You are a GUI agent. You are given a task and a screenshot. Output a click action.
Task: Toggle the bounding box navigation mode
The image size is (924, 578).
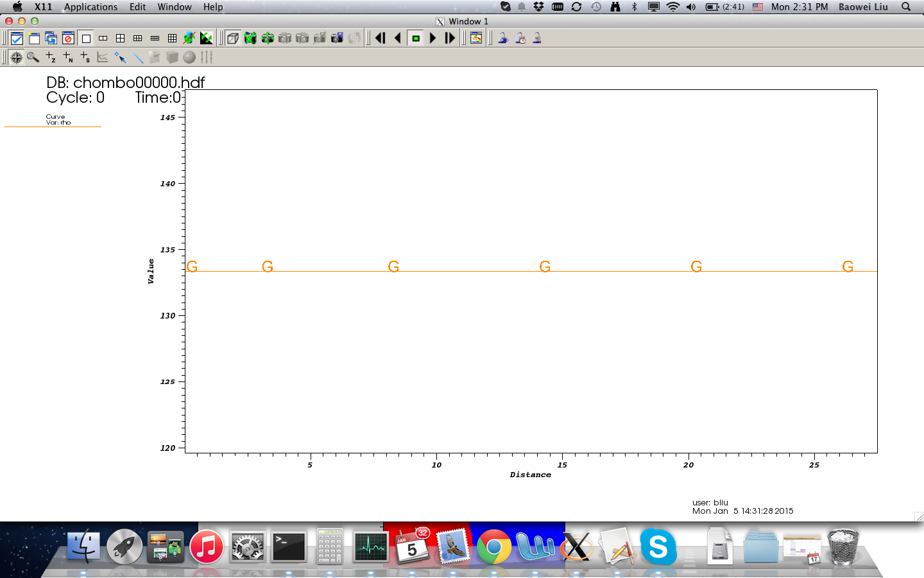coord(233,39)
